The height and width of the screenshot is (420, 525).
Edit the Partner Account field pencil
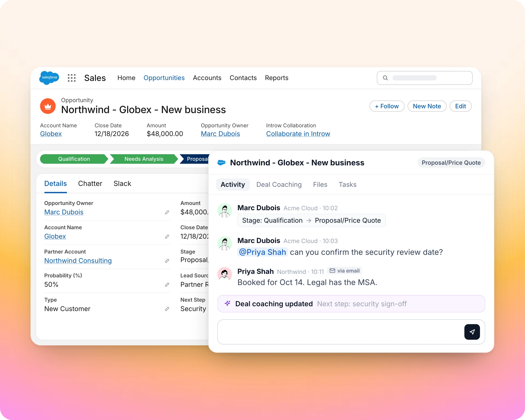pos(167,261)
